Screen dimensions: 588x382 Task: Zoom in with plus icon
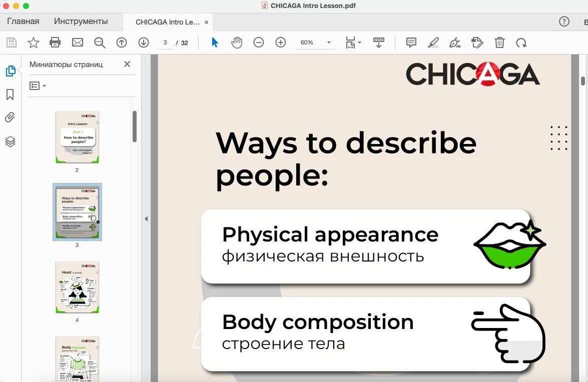[x=281, y=42]
